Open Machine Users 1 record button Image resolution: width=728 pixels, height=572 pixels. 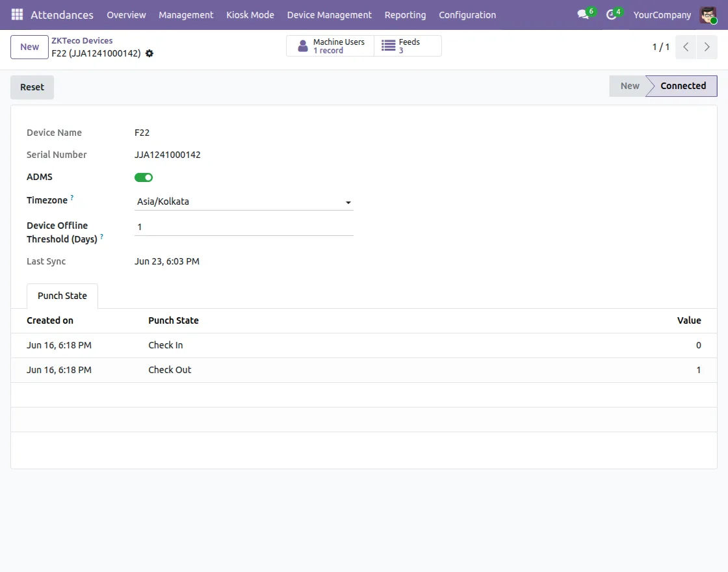click(330, 46)
